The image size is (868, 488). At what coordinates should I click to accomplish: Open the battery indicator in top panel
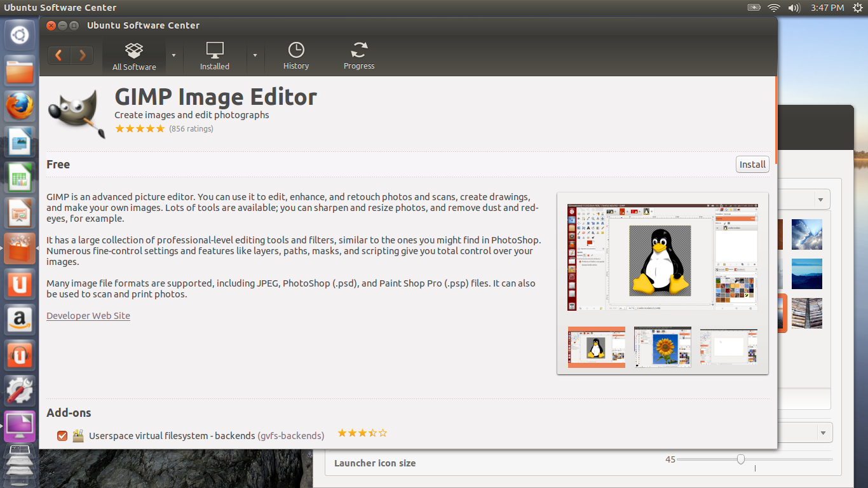(754, 8)
